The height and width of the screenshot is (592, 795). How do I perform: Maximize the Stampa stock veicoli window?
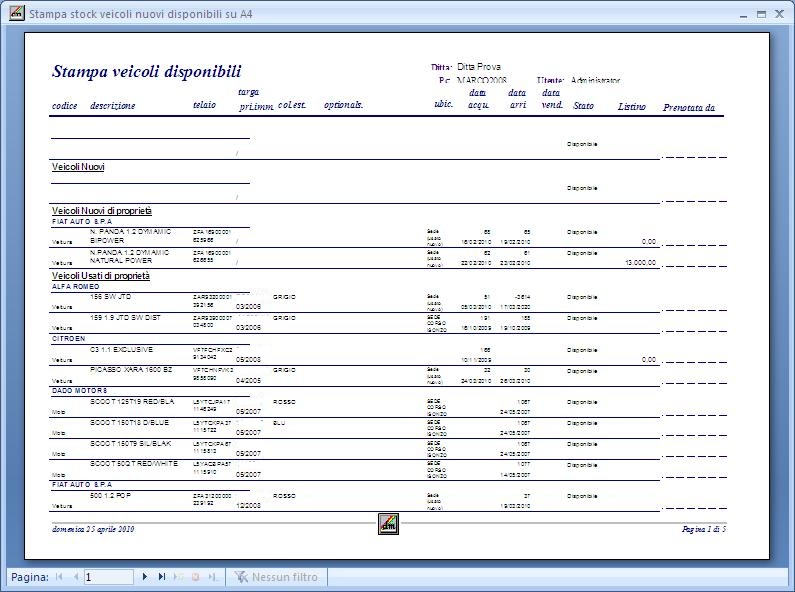coord(761,14)
